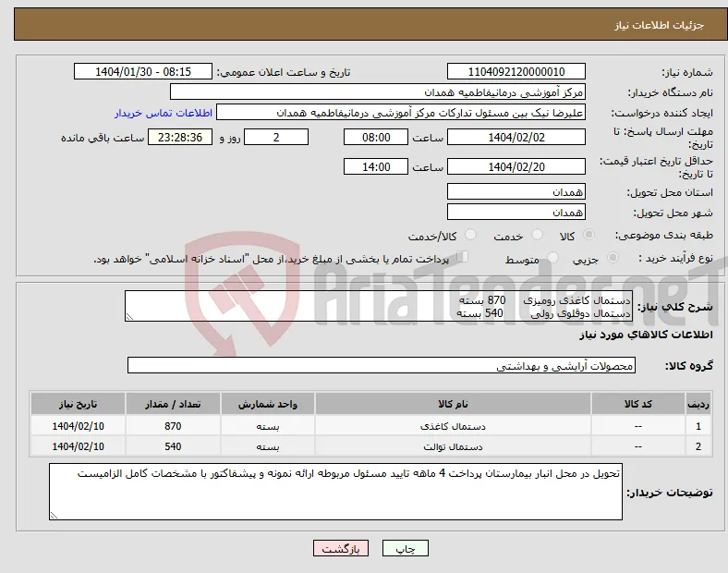
Task: Click the استان محل تحویل field همدان
Action: 516,192
